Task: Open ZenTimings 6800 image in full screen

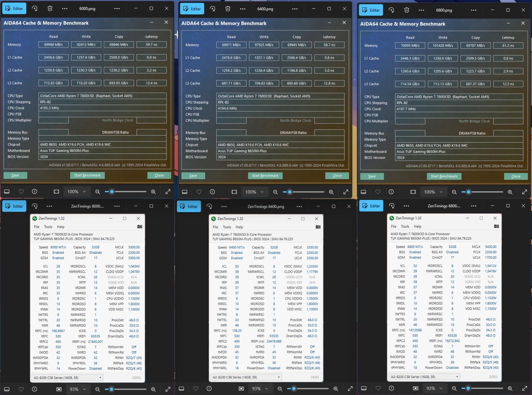Action: click(x=525, y=388)
